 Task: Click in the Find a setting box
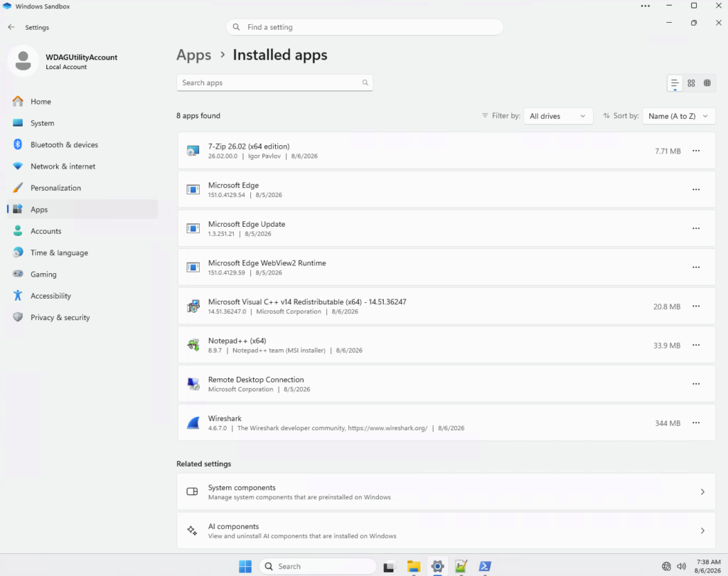click(365, 27)
